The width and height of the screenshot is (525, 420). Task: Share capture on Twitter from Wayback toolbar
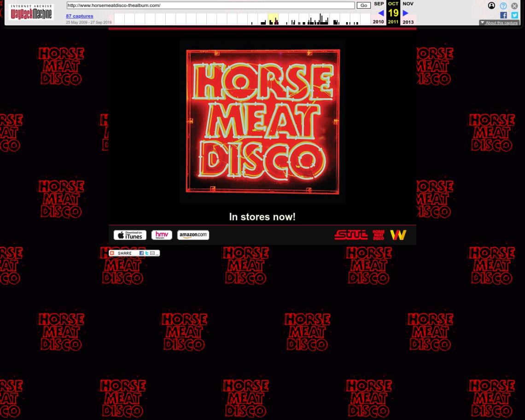[514, 15]
